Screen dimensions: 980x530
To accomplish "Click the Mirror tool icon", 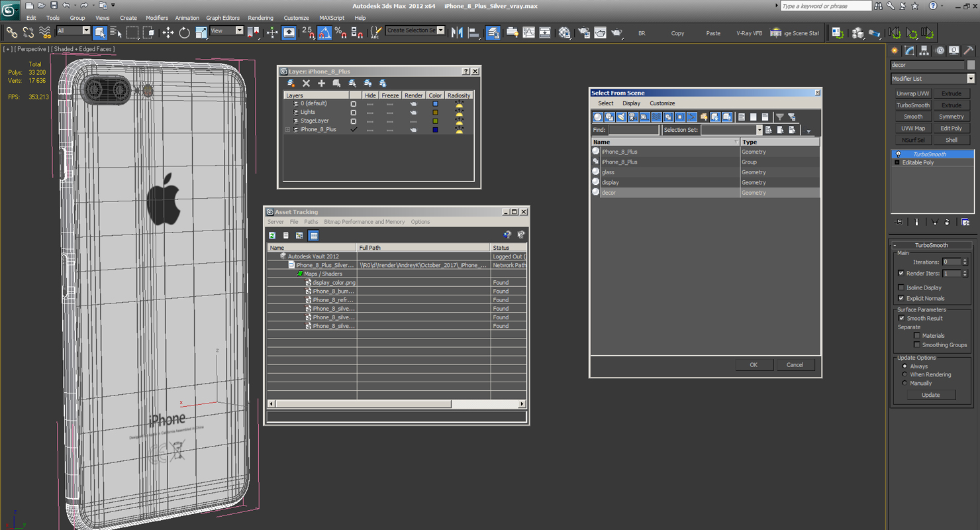I will (x=457, y=32).
